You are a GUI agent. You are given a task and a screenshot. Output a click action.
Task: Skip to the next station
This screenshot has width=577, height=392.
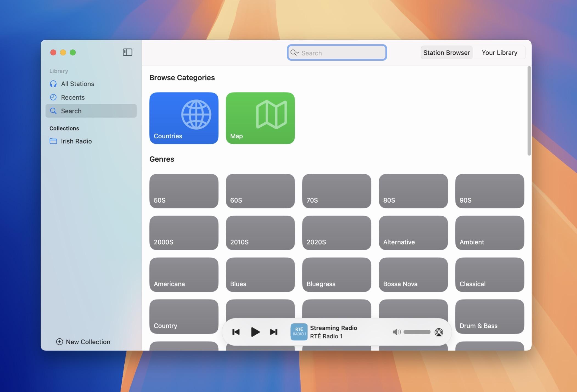click(274, 332)
